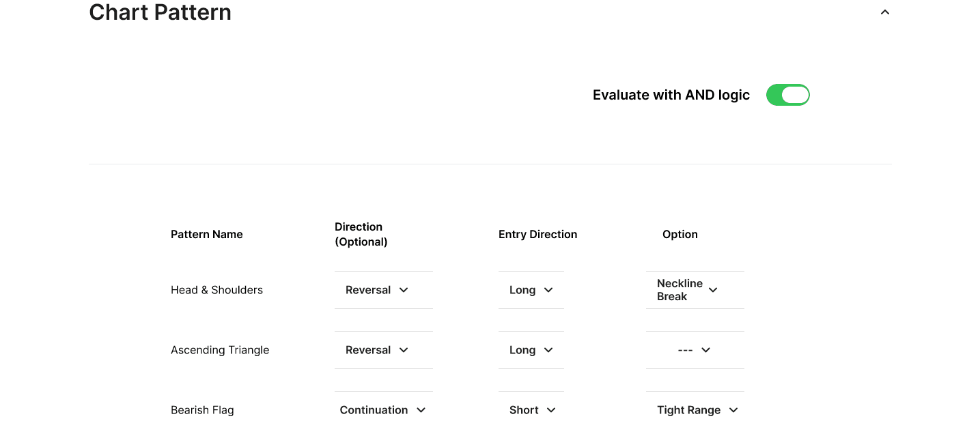
Task: Open Neckline Break option dropdown
Action: 688,290
